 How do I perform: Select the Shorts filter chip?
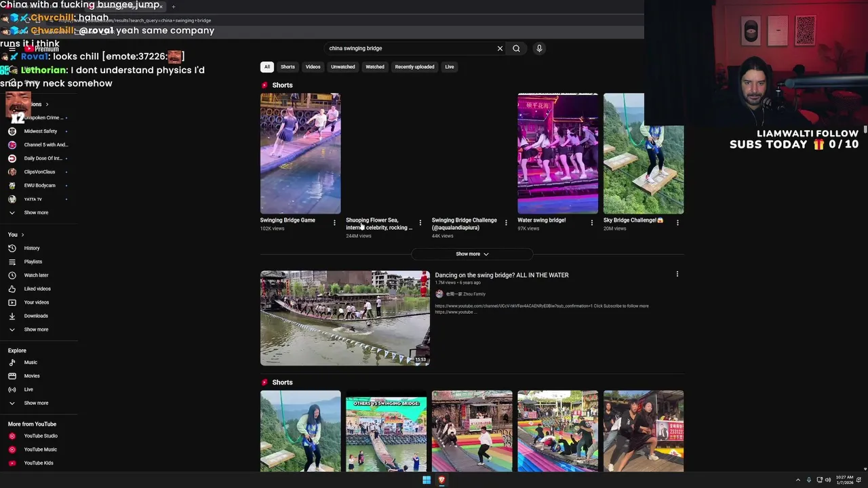coord(288,67)
